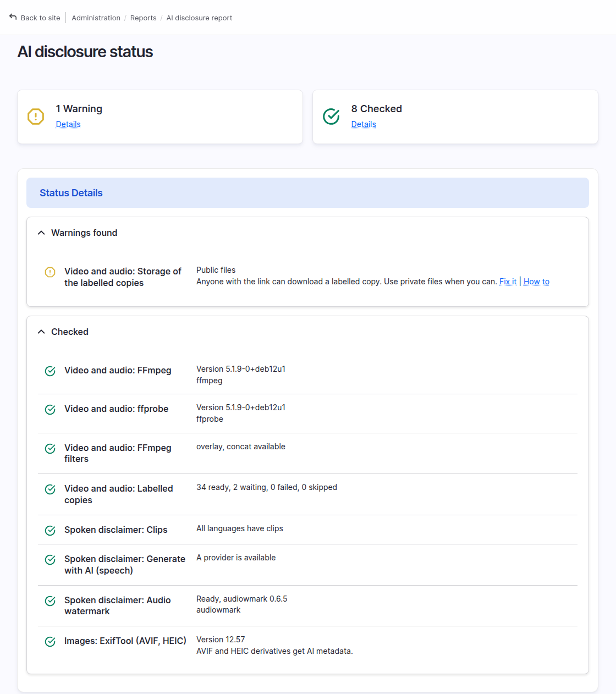The height and width of the screenshot is (694, 616).
Task: Collapse the Checked section chevron
Action: [41, 332]
